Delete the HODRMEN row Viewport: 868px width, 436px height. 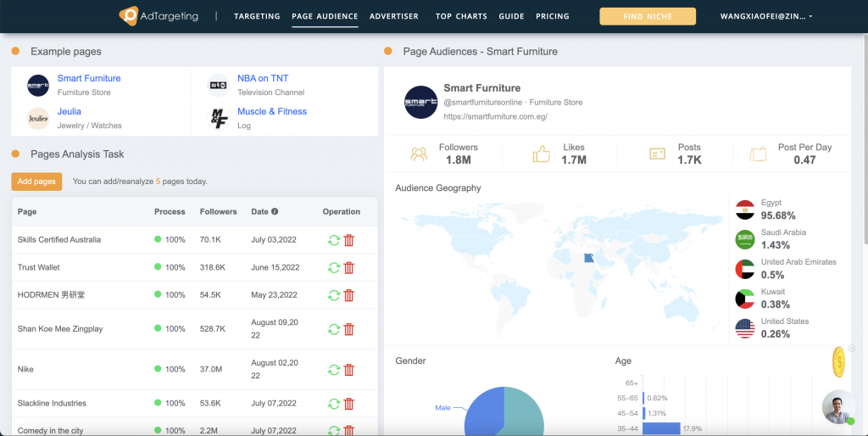coord(348,295)
